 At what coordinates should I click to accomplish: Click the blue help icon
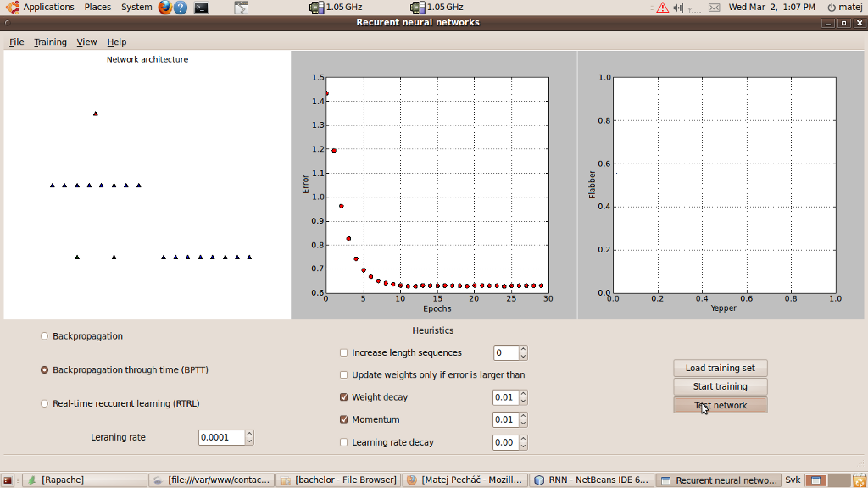(x=181, y=8)
